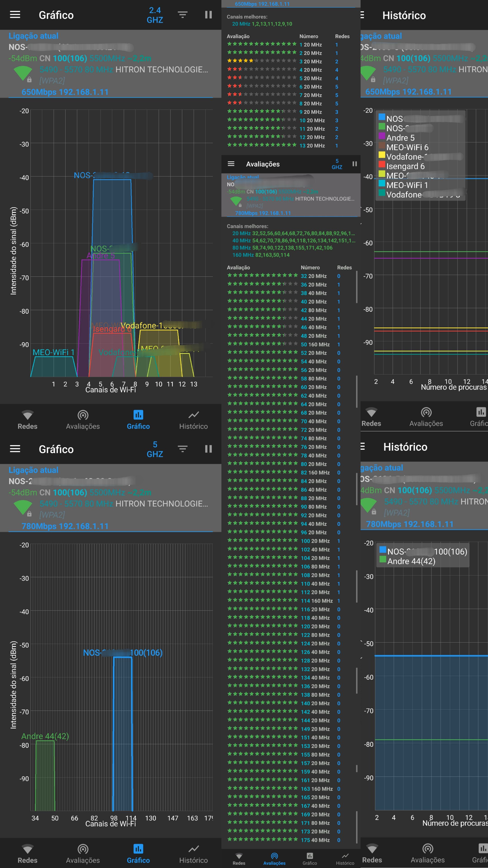The image size is (488, 868).
Task: Open filter icon on 5 GHz Gráfico screen
Action: pyautogui.click(x=183, y=449)
